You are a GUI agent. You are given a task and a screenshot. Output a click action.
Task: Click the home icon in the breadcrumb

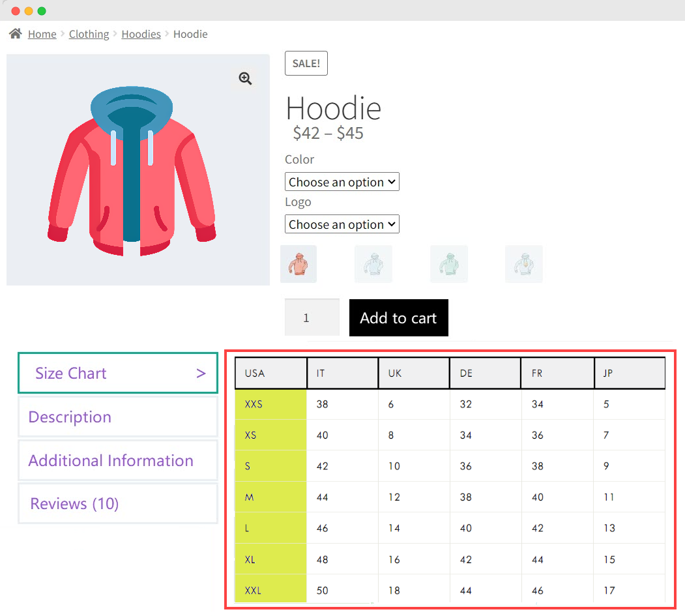point(14,33)
